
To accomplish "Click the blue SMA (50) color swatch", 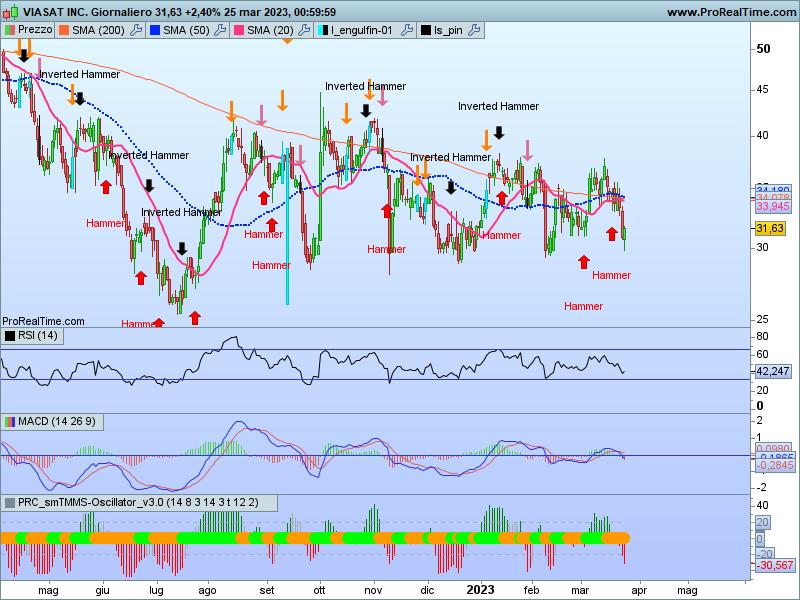I will click(x=155, y=30).
